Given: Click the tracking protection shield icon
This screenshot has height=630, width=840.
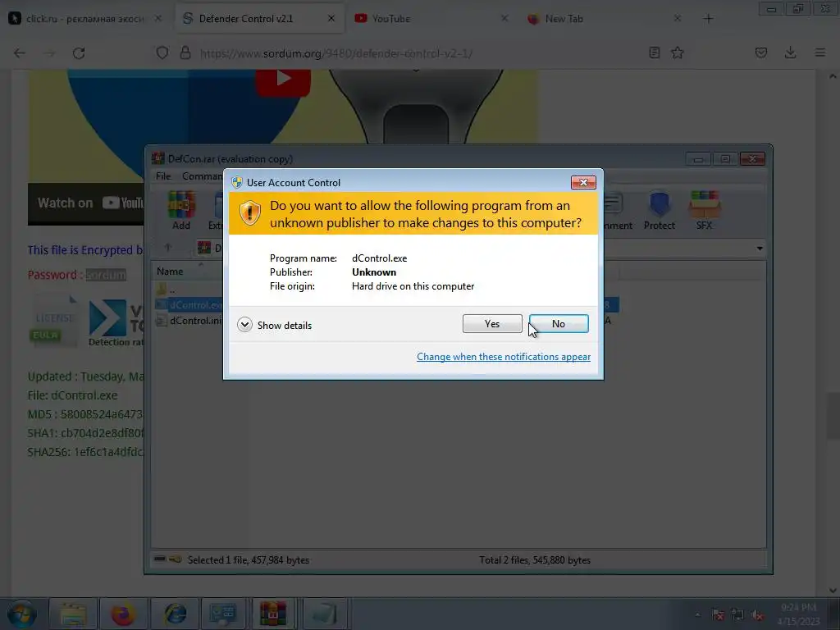Looking at the screenshot, I should 162,53.
